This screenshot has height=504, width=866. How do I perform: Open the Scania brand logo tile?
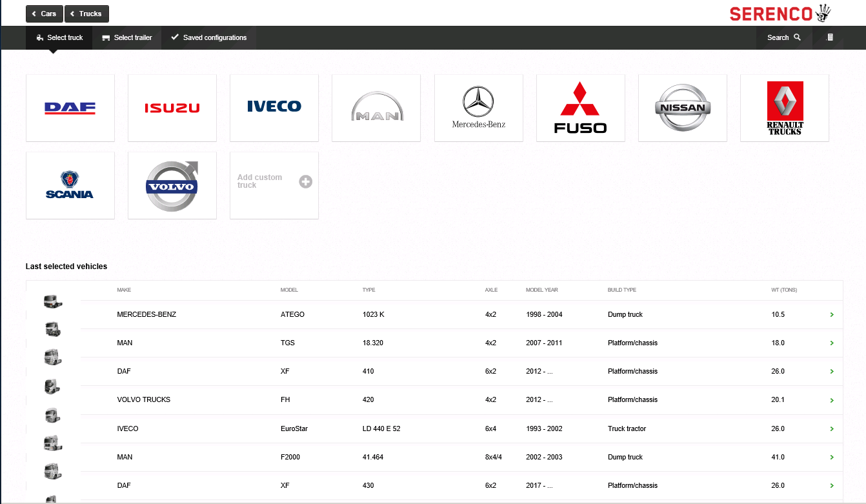70,186
